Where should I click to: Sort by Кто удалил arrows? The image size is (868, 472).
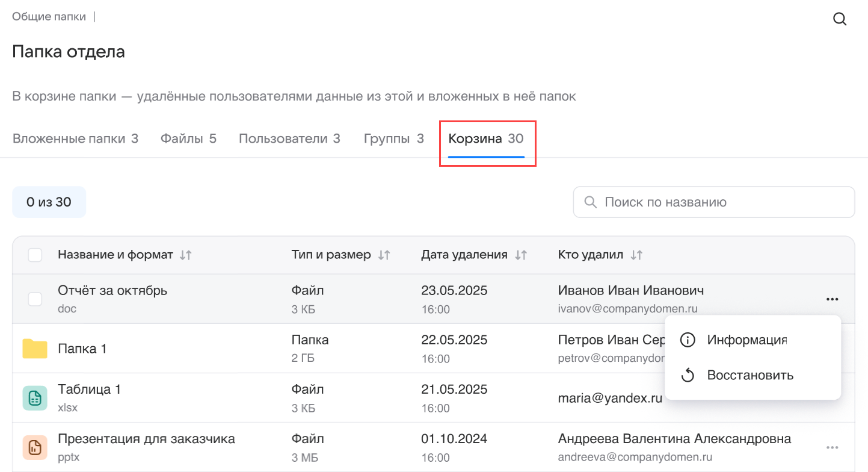636,255
